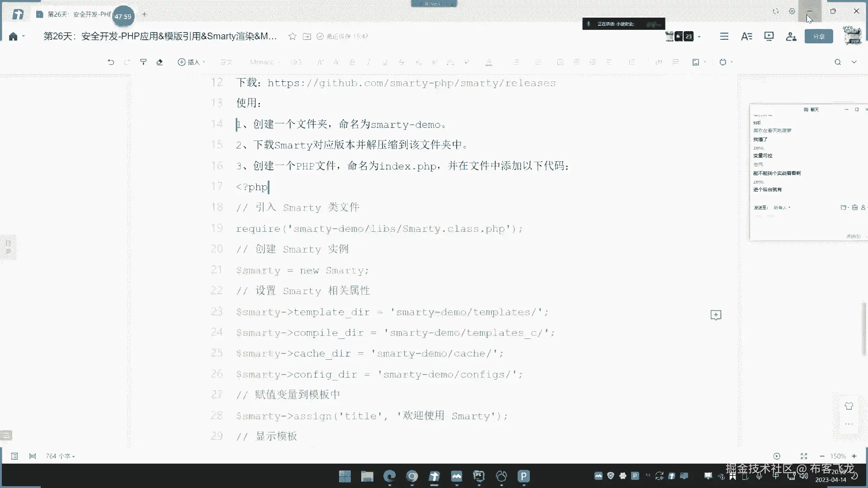This screenshot has width=868, height=488.
Task: Click the eraser clear-format icon
Action: click(x=160, y=62)
